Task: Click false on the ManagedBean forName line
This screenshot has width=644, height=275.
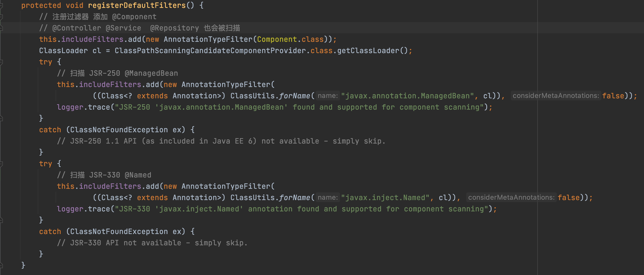Action: tap(613, 96)
